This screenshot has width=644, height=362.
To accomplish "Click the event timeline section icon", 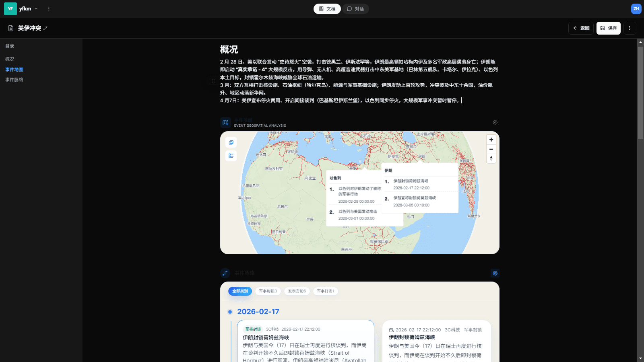I will click(x=225, y=273).
